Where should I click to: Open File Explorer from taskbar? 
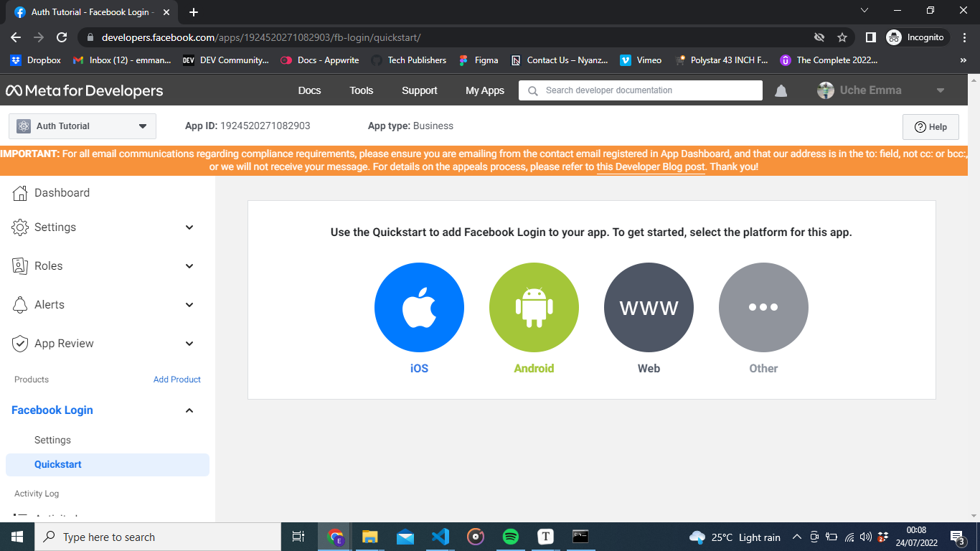(370, 537)
